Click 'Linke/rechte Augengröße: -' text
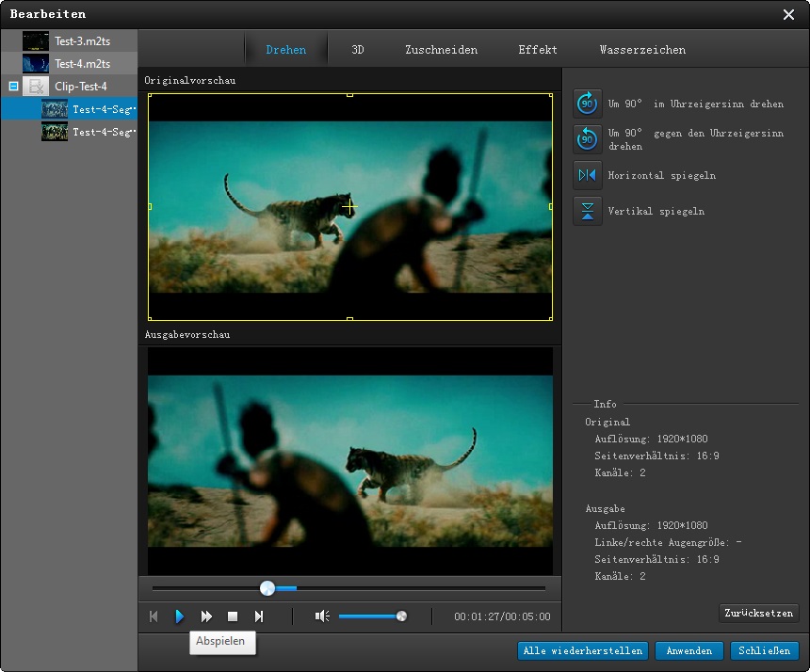The height and width of the screenshot is (672, 810). [x=668, y=542]
